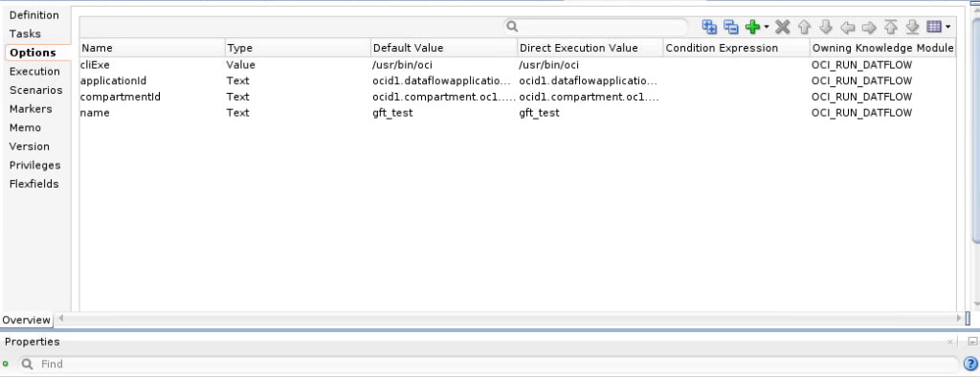Click OCI_RUN_DATFLOW in the cliExe row
This screenshot has height=379, width=980.
pos(861,64)
